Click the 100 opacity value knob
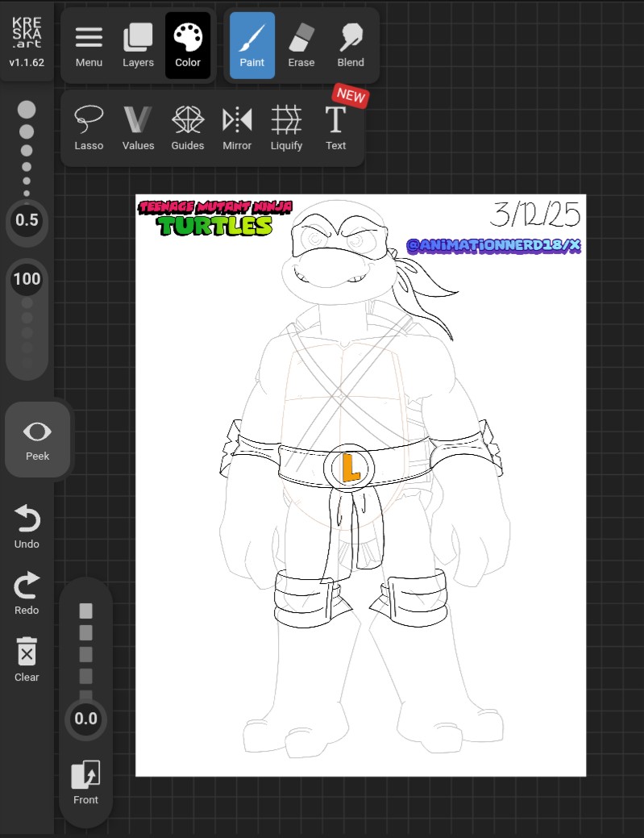 (x=27, y=279)
